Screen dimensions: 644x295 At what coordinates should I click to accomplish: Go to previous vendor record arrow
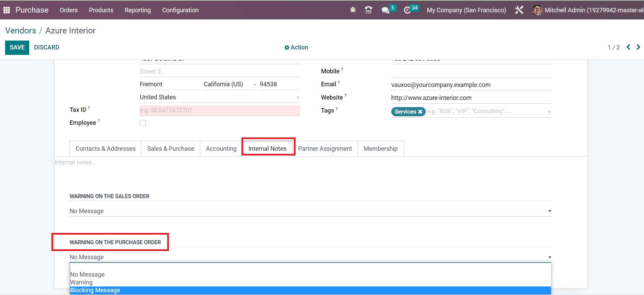628,47
